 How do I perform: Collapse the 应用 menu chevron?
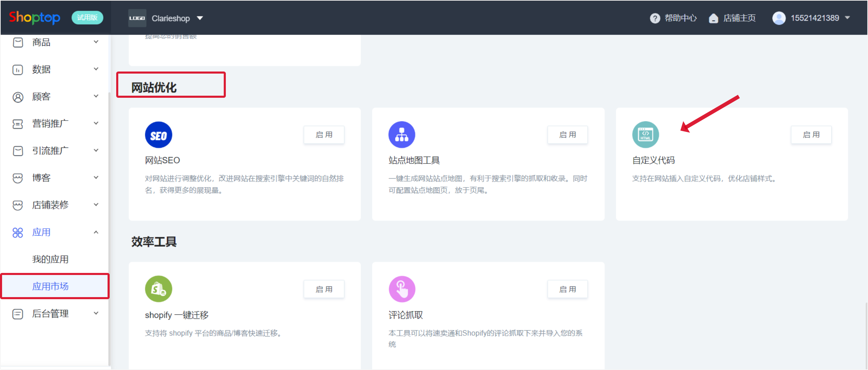[x=96, y=232]
